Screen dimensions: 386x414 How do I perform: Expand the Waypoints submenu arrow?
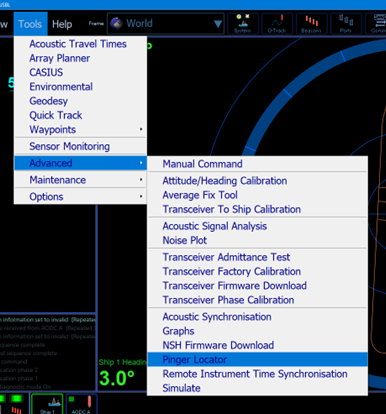pos(141,129)
